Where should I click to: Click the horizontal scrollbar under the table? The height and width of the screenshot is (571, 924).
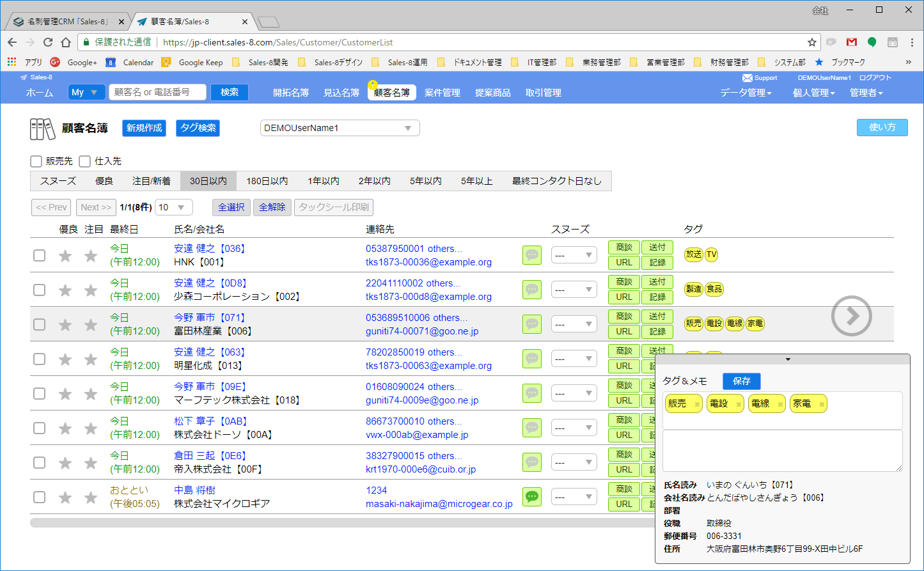(x=342, y=523)
